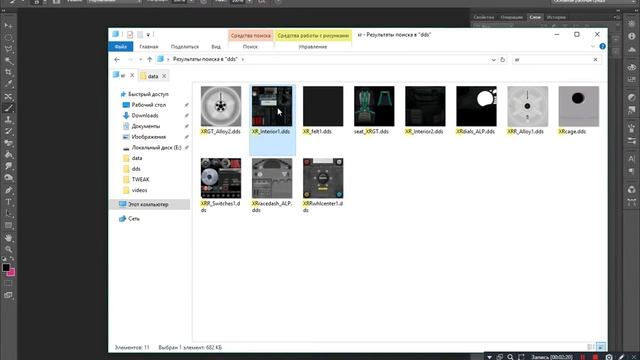Open the Info panel icon in Photoshop dock
Image resolution: width=640 pixels, height=360 pixels.
click(631, 36)
